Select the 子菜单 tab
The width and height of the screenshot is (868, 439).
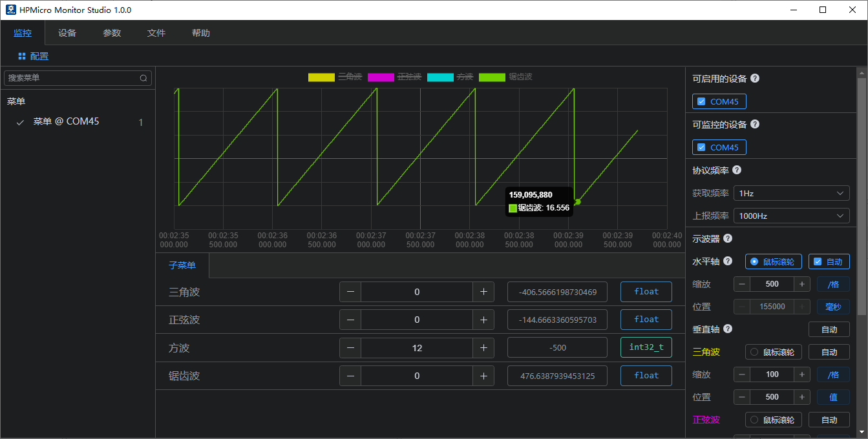pos(182,265)
